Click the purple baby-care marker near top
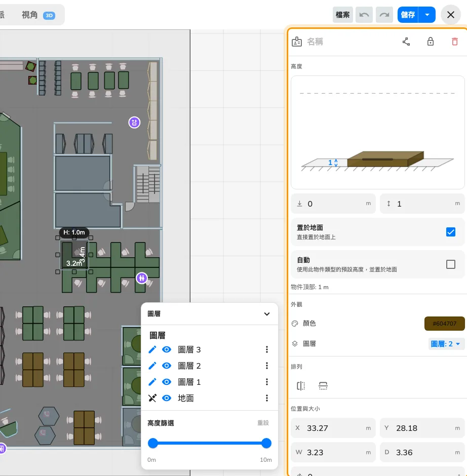Screen dimensions: 467x476 point(134,123)
